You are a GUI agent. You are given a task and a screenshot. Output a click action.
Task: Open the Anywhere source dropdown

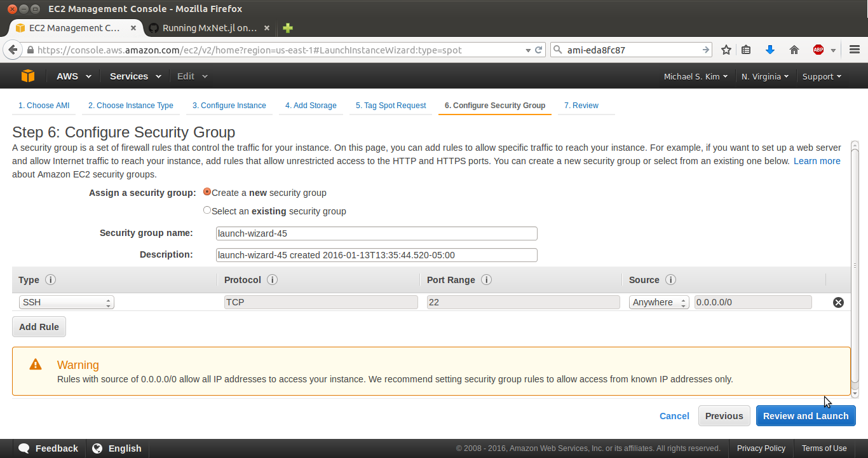tap(659, 302)
